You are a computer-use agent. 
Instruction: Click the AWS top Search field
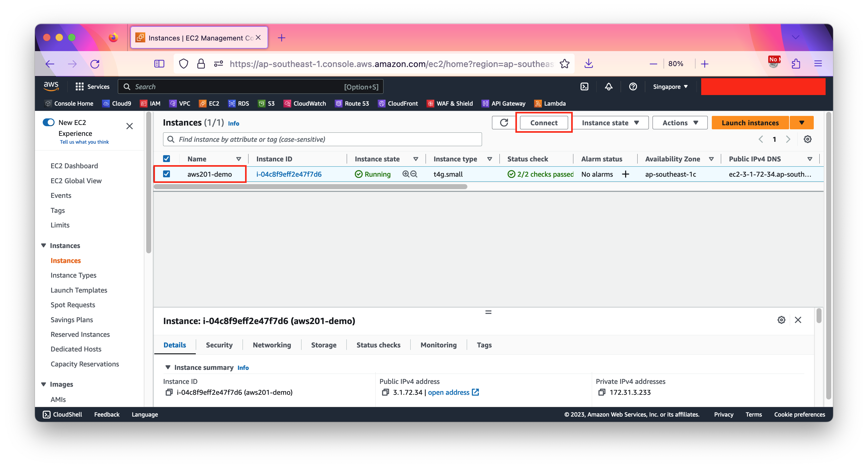point(250,87)
